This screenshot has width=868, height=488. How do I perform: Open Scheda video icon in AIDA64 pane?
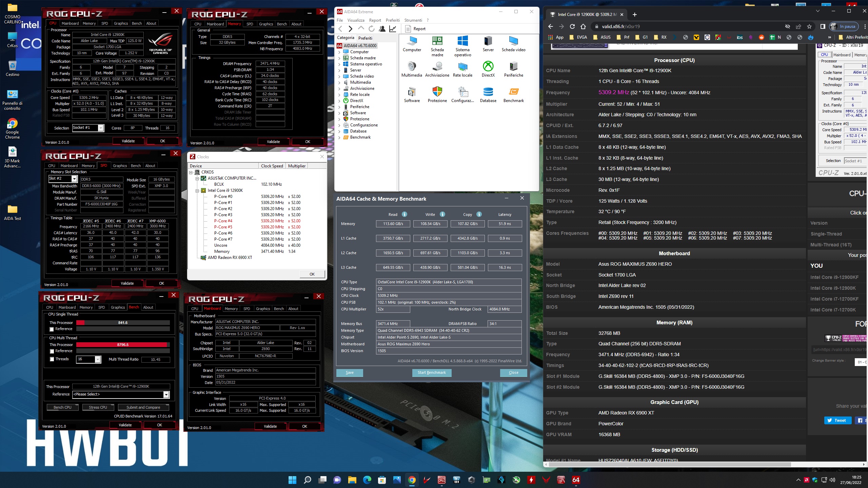pos(513,44)
